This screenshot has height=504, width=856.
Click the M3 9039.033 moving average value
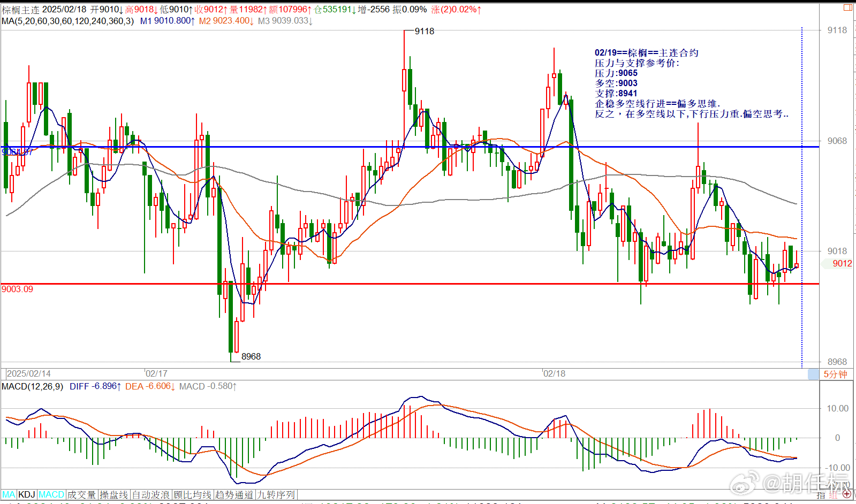(x=285, y=21)
